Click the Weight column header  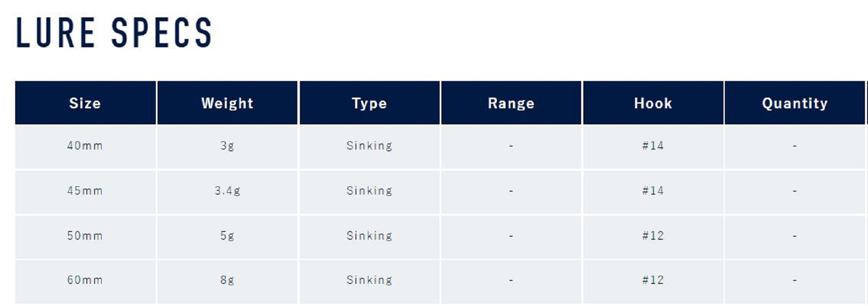(227, 103)
